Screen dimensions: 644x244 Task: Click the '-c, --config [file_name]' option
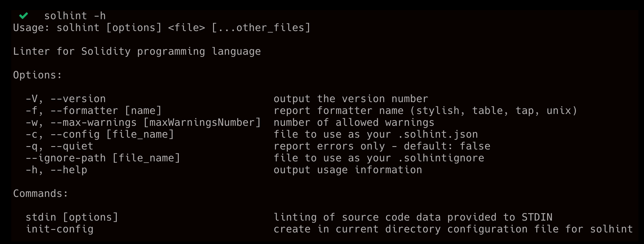(x=100, y=135)
